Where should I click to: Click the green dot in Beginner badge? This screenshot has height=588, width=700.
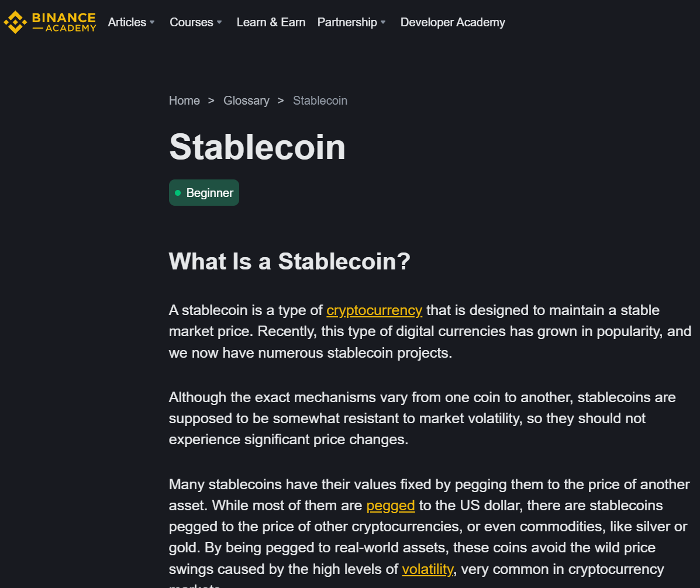pyautogui.click(x=178, y=193)
